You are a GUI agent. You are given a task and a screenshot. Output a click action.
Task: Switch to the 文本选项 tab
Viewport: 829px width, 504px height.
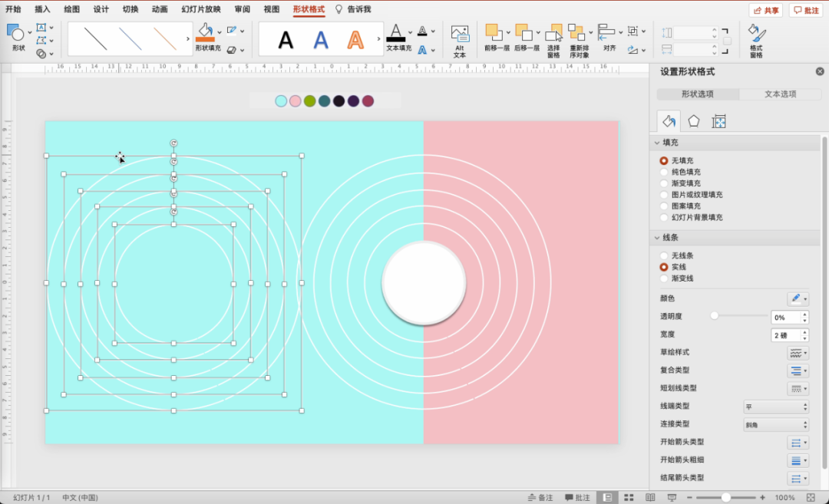(780, 94)
